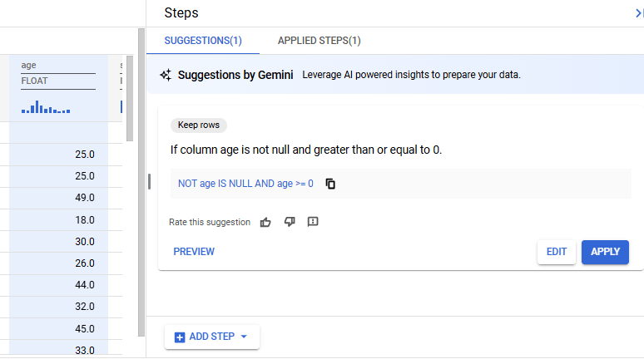Open the ADD STEP dropdown arrow
This screenshot has width=644, height=359.
(244, 337)
